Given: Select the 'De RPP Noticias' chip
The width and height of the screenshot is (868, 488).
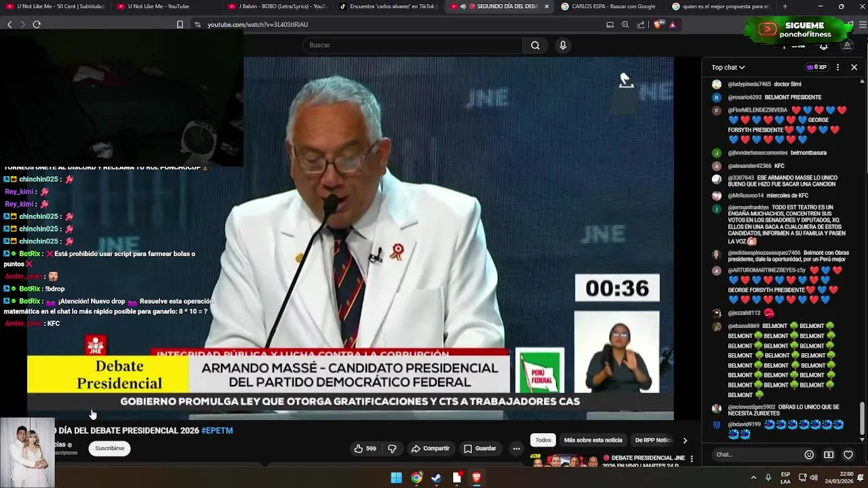Looking at the screenshot, I should click(x=653, y=441).
